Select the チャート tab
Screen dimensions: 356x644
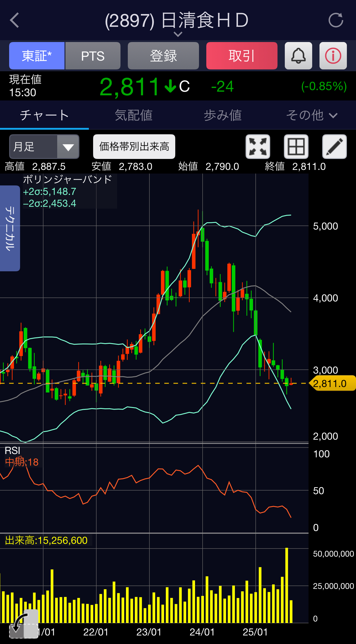click(x=44, y=115)
